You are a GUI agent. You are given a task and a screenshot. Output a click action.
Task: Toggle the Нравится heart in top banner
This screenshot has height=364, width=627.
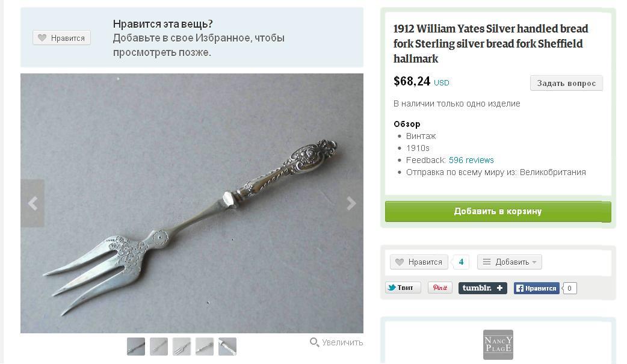coord(61,38)
